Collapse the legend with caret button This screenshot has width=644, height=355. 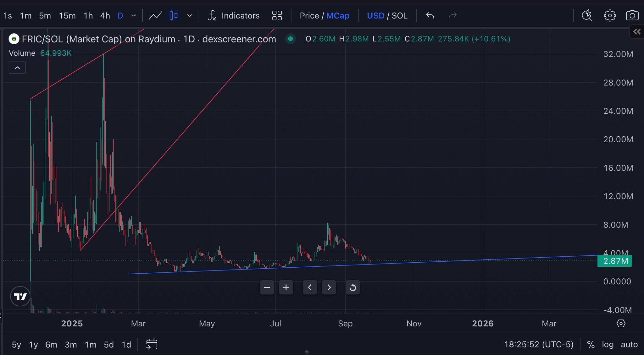17,68
